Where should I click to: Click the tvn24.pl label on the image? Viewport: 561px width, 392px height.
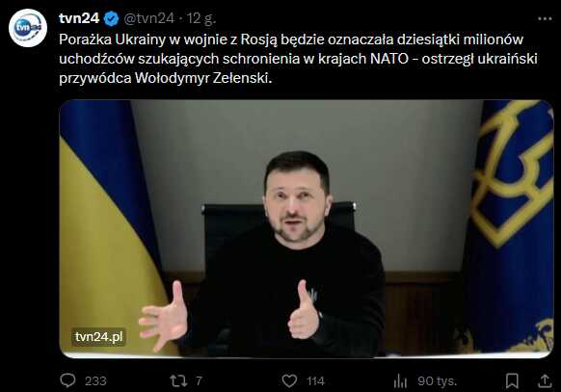(98, 336)
